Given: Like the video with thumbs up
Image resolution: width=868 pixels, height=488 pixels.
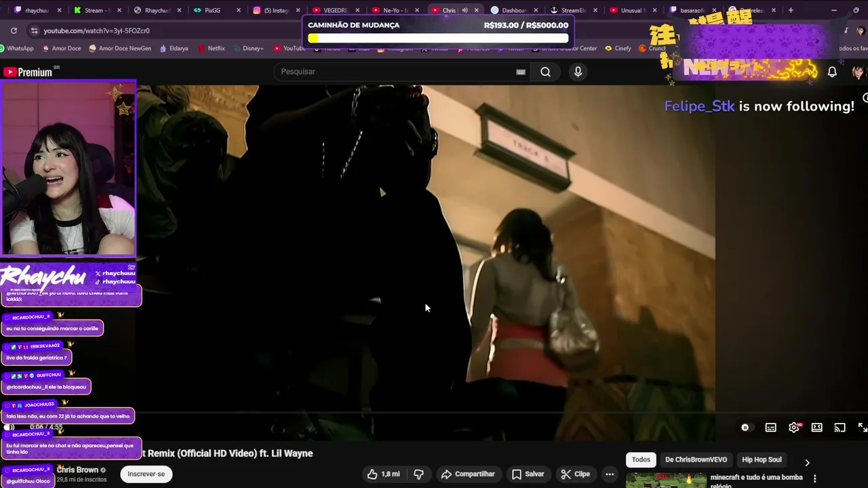Looking at the screenshot, I should click(384, 474).
